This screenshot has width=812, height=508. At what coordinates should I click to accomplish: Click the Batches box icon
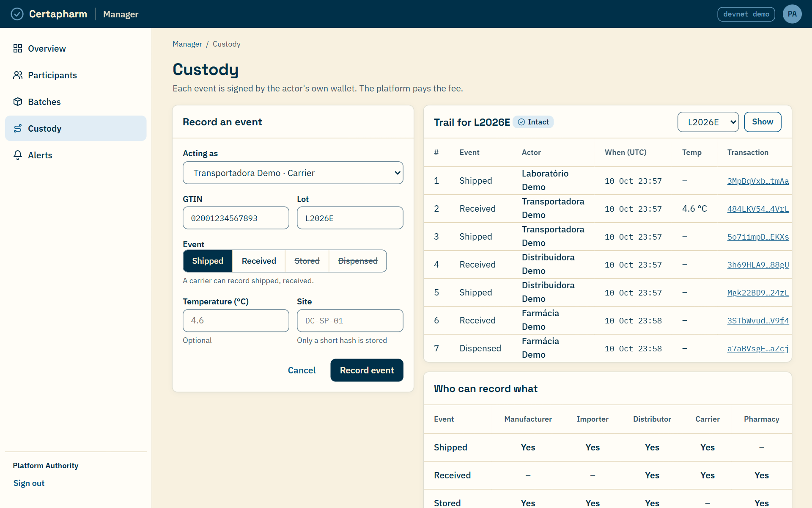18,102
